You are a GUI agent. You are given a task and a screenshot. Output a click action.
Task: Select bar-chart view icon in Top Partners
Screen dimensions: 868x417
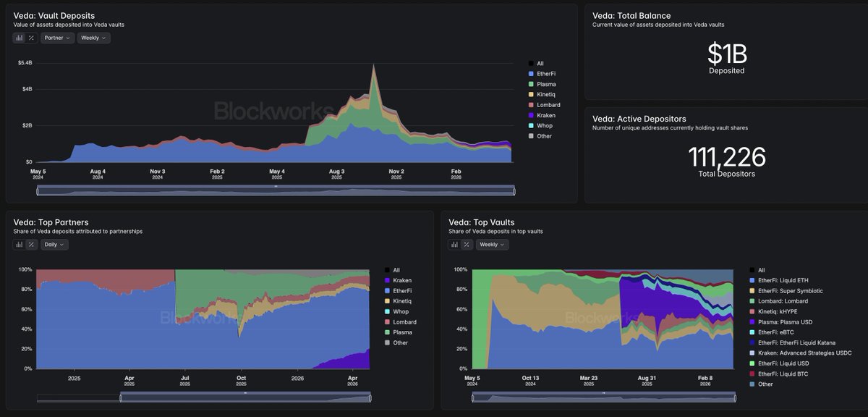point(20,245)
